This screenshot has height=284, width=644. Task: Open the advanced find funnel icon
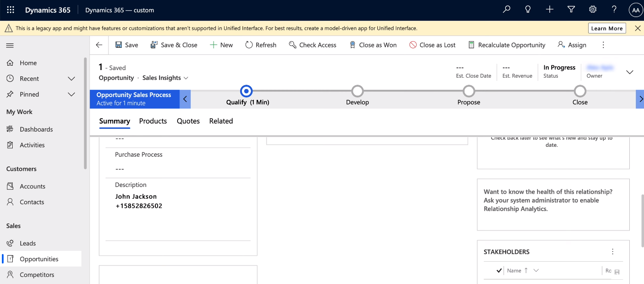tap(571, 9)
